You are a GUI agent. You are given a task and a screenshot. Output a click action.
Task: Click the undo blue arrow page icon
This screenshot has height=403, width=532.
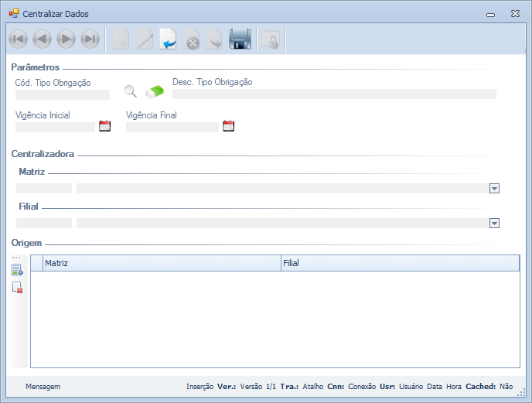click(x=169, y=39)
